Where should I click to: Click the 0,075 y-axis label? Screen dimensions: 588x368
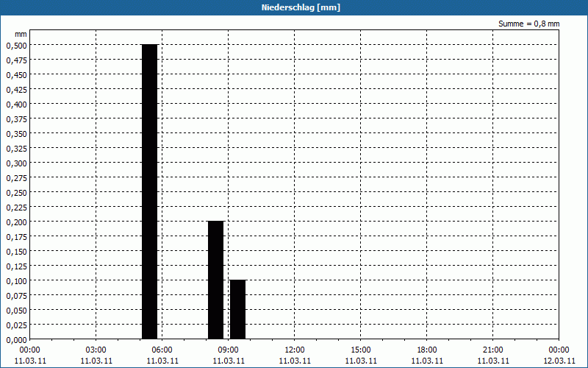(16, 296)
